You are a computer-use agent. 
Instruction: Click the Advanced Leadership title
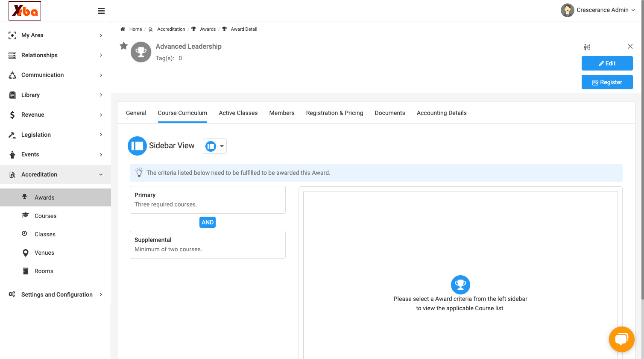(x=188, y=46)
